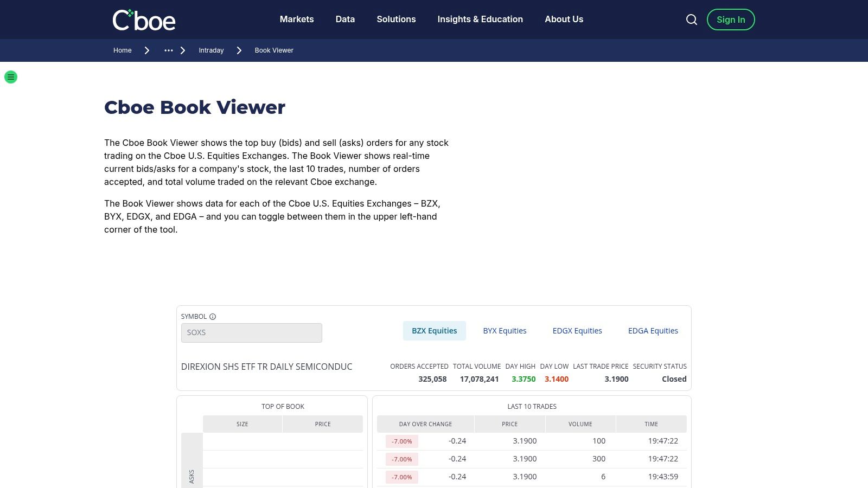This screenshot has height=488, width=868.
Task: Select the BZX Equities tab
Action: coord(435,330)
